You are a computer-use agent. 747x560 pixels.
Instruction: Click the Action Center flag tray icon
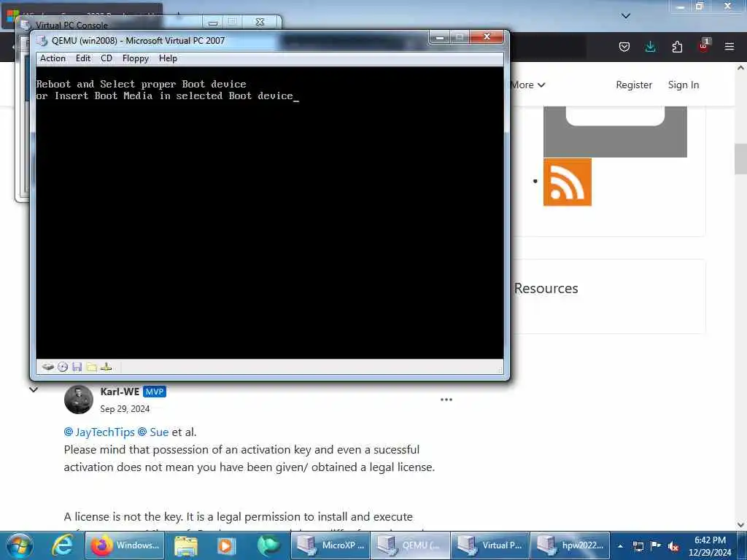click(656, 545)
